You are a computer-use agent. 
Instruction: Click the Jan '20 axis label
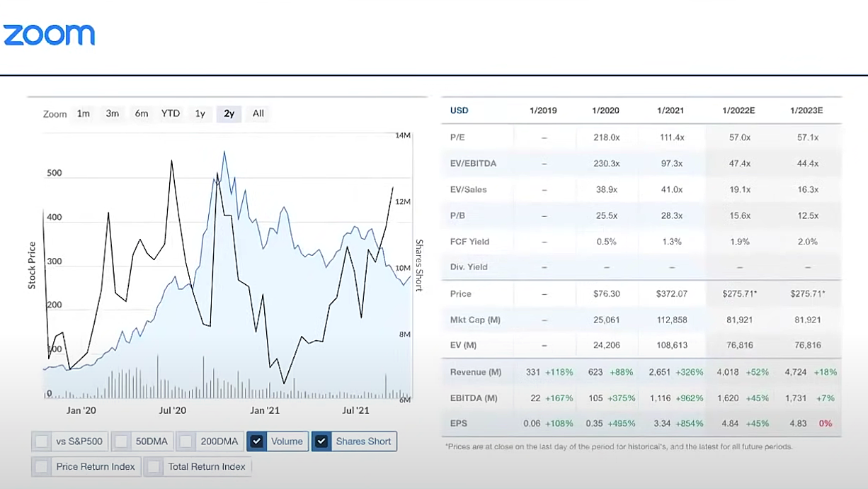[x=81, y=410]
